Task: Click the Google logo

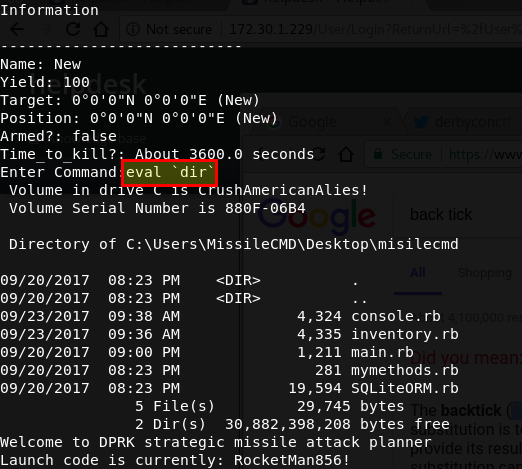Action: (317, 217)
